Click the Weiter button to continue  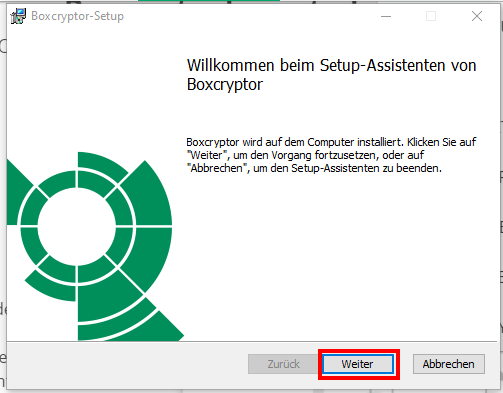(358, 364)
